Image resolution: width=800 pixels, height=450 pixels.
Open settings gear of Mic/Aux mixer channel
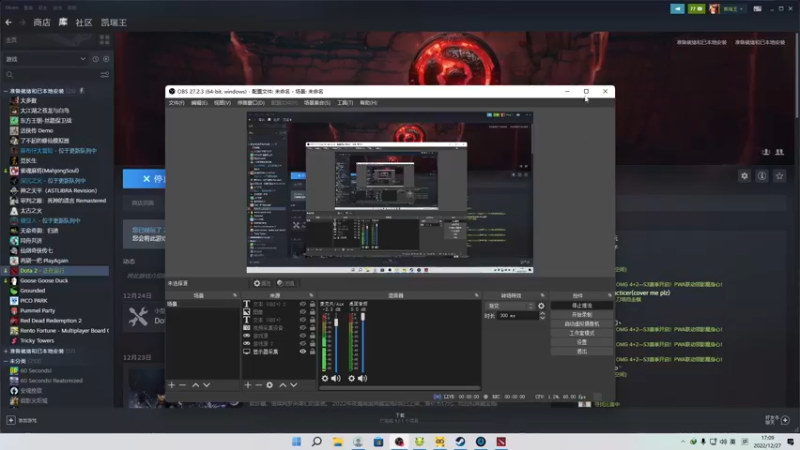point(325,379)
